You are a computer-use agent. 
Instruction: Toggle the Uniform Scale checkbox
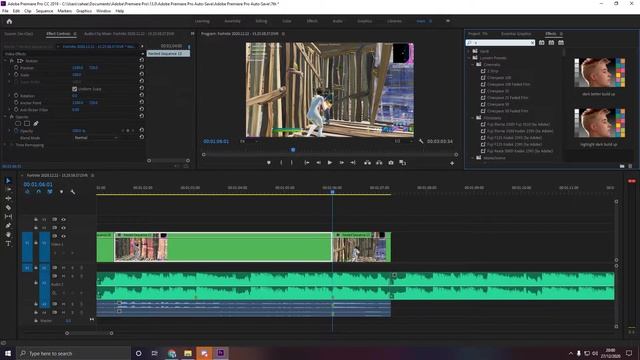pos(75,89)
